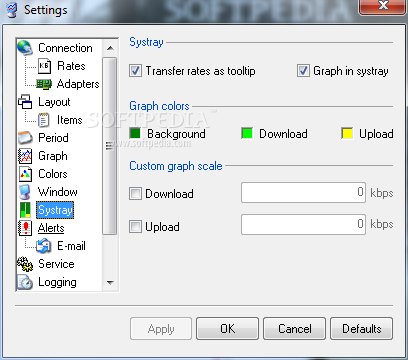Enable custom Upload graph scale checkbox
Screen dimensions: 408x360
tap(135, 227)
